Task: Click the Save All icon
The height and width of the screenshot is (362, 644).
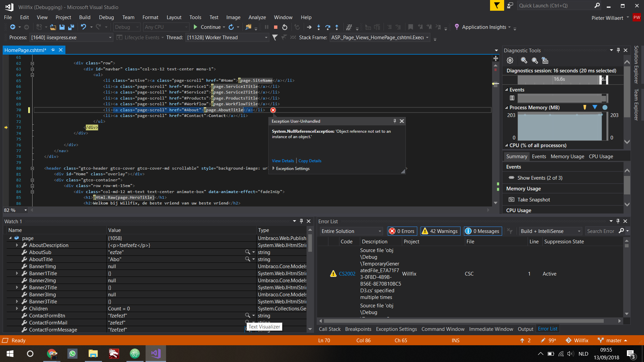Action: click(71, 27)
